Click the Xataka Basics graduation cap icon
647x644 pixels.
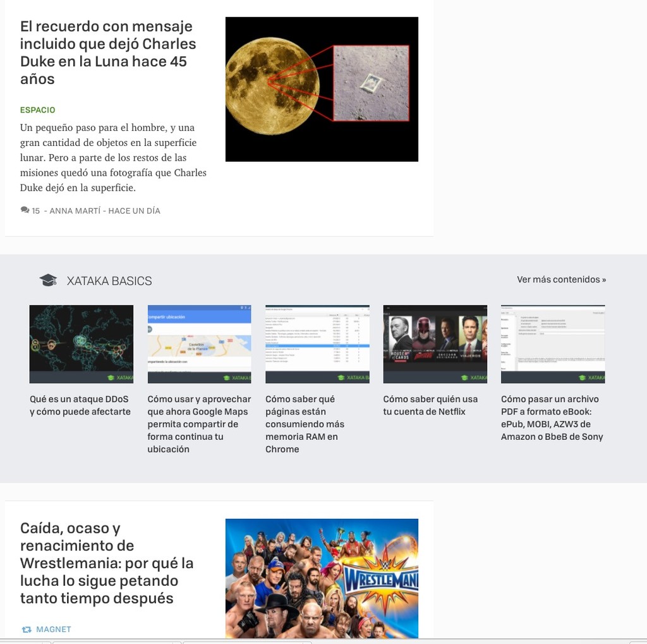click(48, 280)
